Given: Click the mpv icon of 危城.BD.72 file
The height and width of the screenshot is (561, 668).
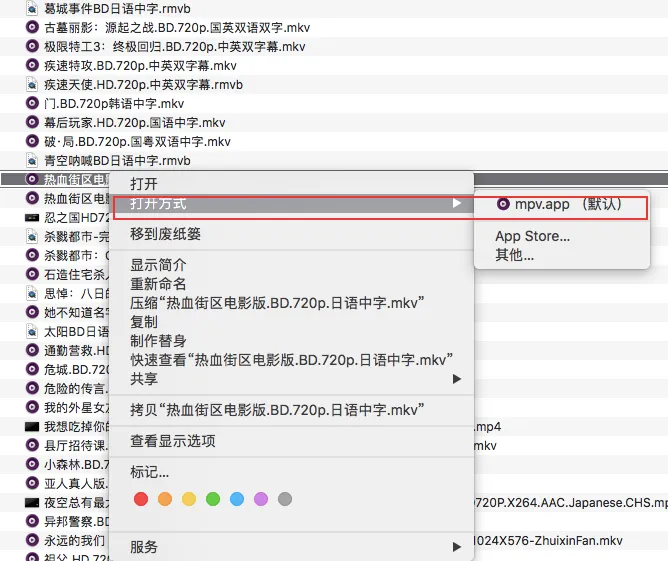Looking at the screenshot, I should click(x=32, y=369).
